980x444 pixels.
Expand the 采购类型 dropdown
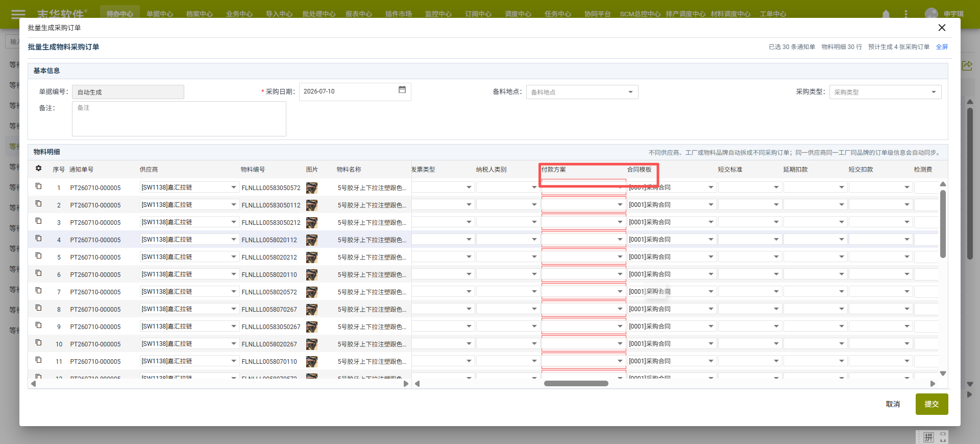(x=934, y=92)
